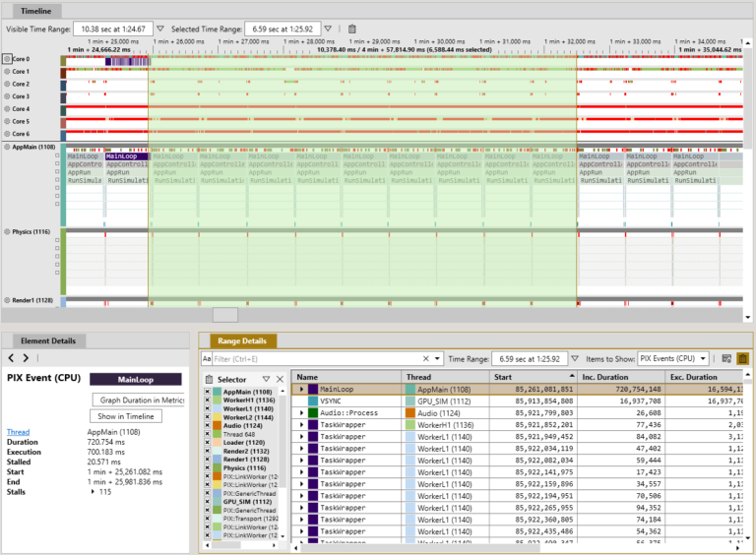Viewport: 756px width, 555px height.
Task: Toggle the Aa match-case filter icon
Action: point(207,359)
